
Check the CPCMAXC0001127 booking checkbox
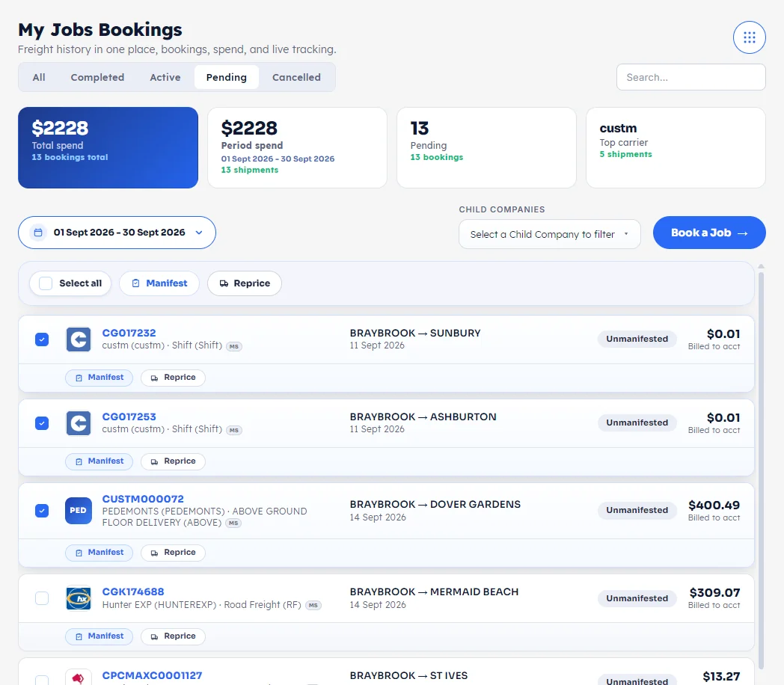point(42,680)
